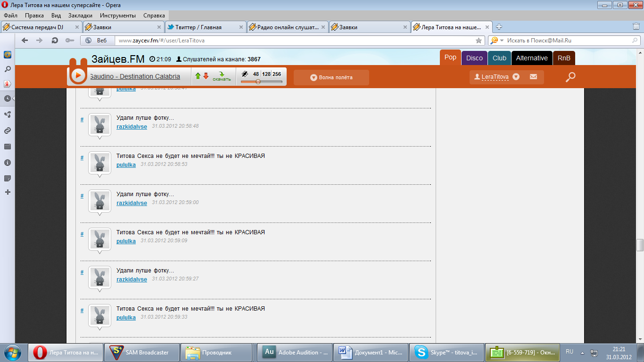This screenshot has width=644, height=362.
Task: Open a new tab with the plus button
Action: point(499,27)
